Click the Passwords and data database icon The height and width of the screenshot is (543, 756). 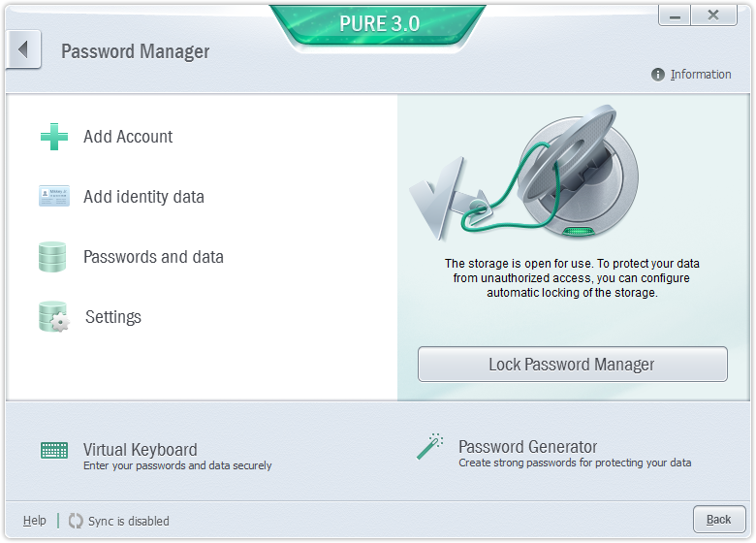pyautogui.click(x=52, y=257)
